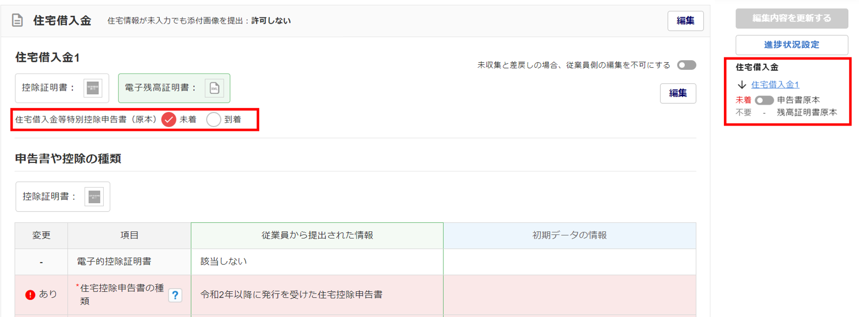
Task: Click 編集内容を更新する button
Action: pos(792,18)
